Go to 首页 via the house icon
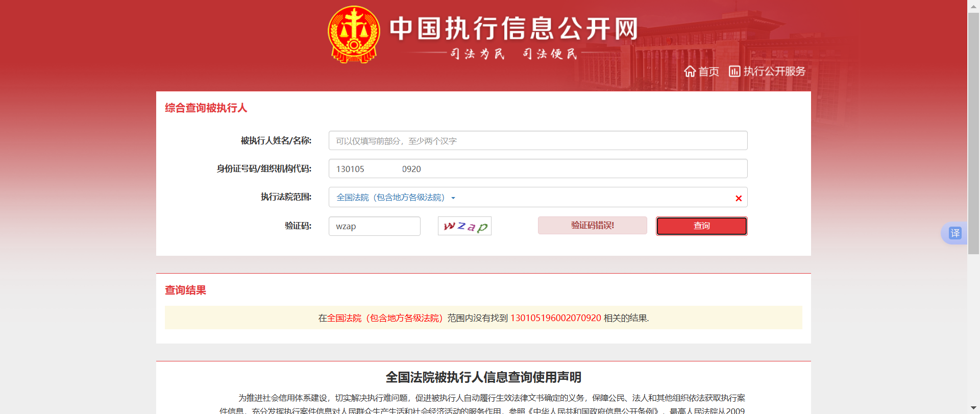 coord(690,71)
